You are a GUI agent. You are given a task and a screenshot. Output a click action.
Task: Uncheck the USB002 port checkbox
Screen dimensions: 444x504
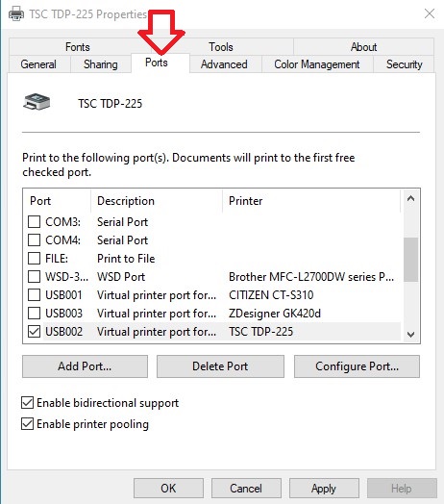point(34,332)
